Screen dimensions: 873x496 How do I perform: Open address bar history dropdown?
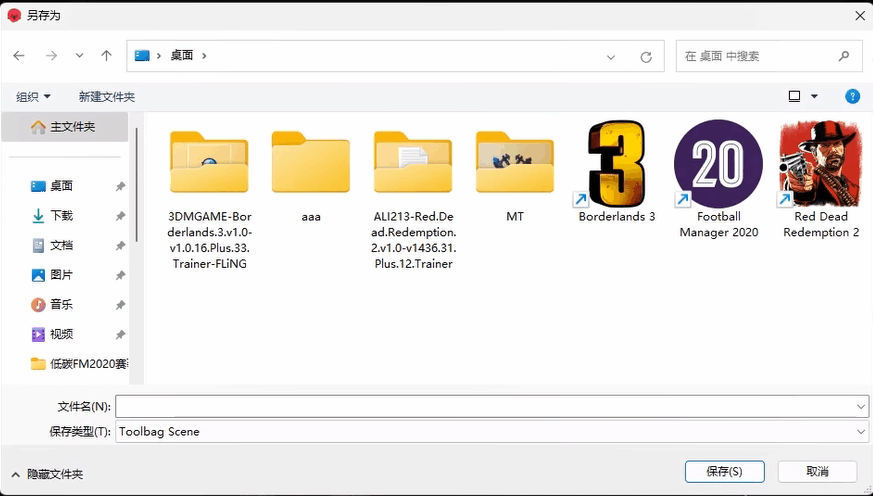coord(611,57)
